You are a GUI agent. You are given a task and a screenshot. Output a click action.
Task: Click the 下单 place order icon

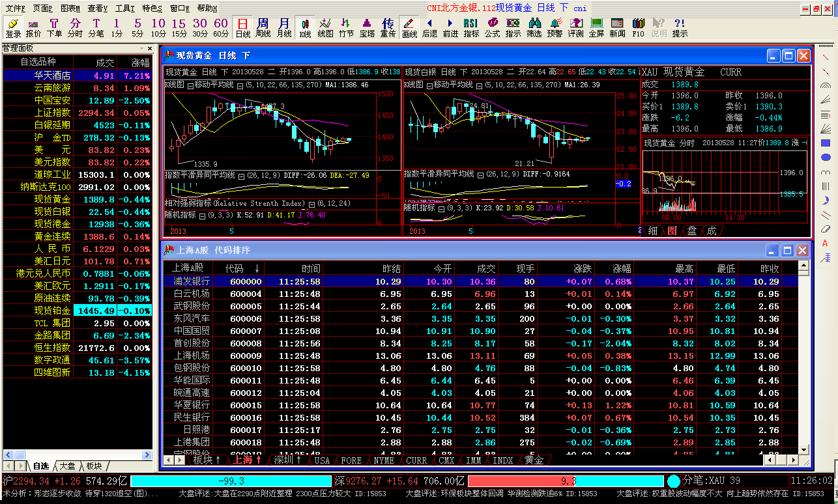[54, 27]
